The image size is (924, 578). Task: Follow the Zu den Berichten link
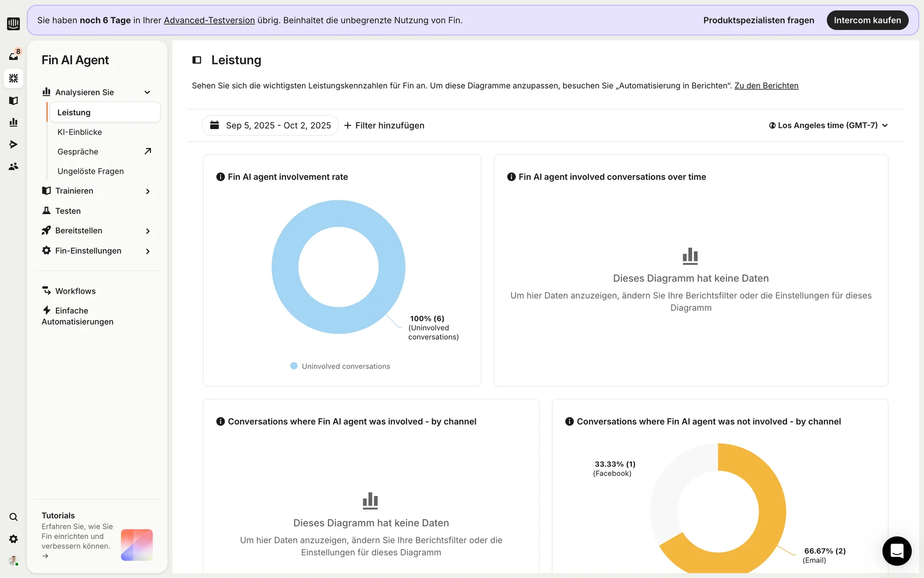766,86
